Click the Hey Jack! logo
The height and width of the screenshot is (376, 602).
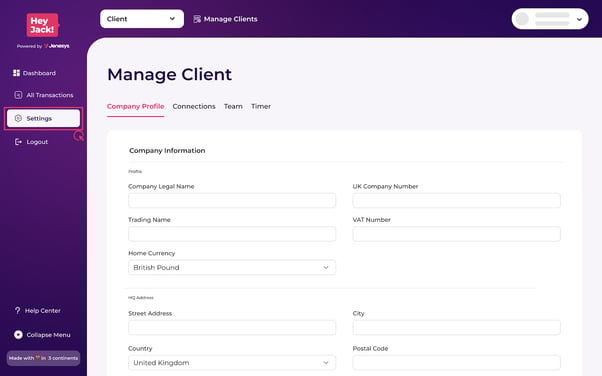(43, 25)
